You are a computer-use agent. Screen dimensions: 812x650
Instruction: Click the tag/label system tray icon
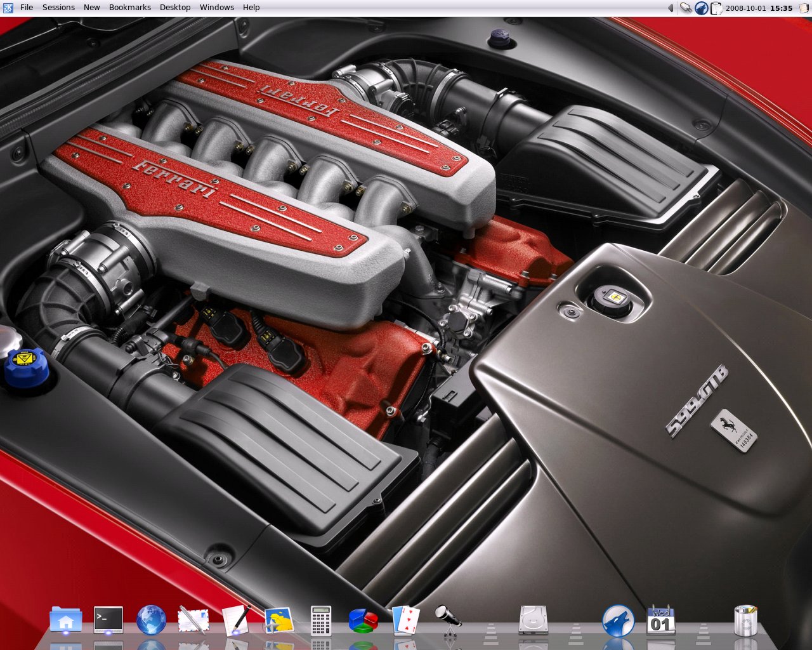pyautogui.click(x=686, y=8)
